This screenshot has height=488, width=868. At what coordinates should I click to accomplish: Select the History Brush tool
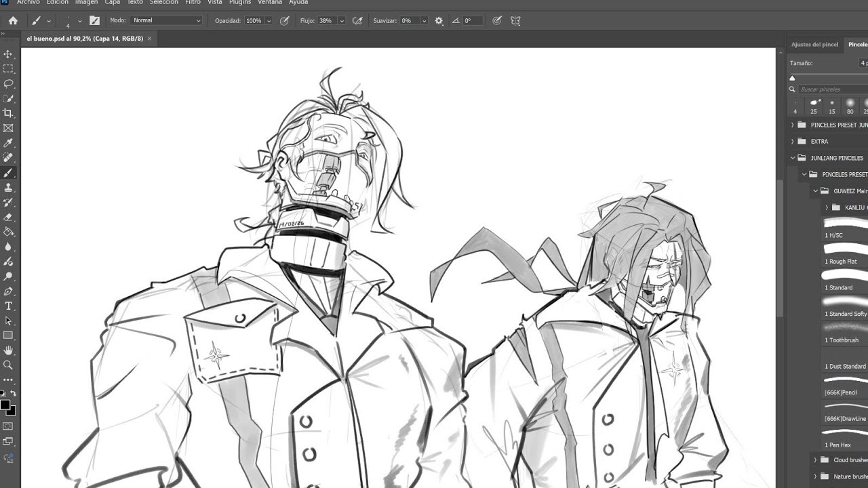point(8,202)
